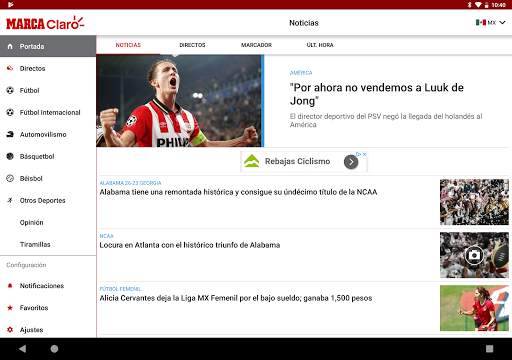Image resolution: width=512 pixels, height=360 pixels.
Task: Open Ajustes gear icon
Action: point(10,330)
